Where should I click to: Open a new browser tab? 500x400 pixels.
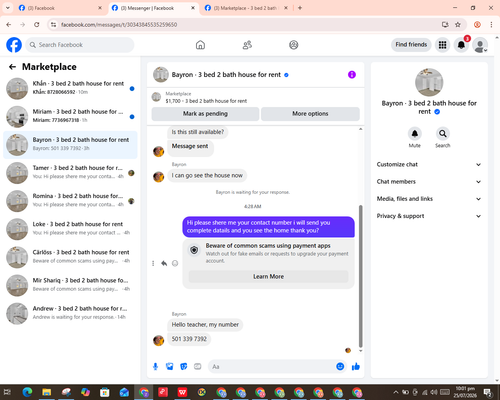(x=300, y=8)
